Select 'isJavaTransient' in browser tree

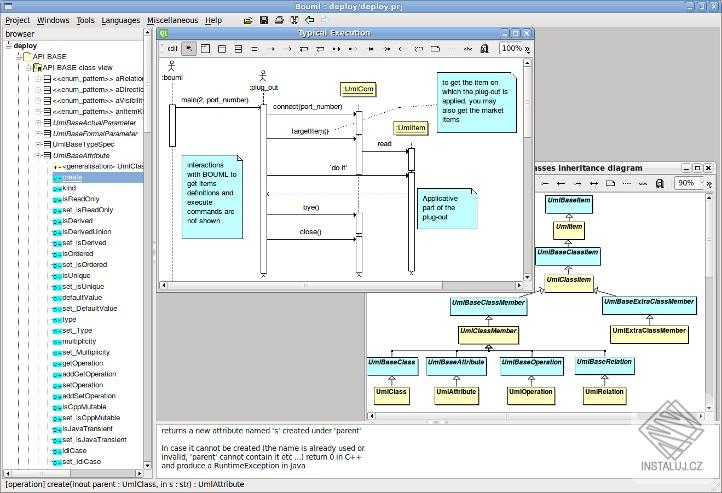tap(87, 429)
